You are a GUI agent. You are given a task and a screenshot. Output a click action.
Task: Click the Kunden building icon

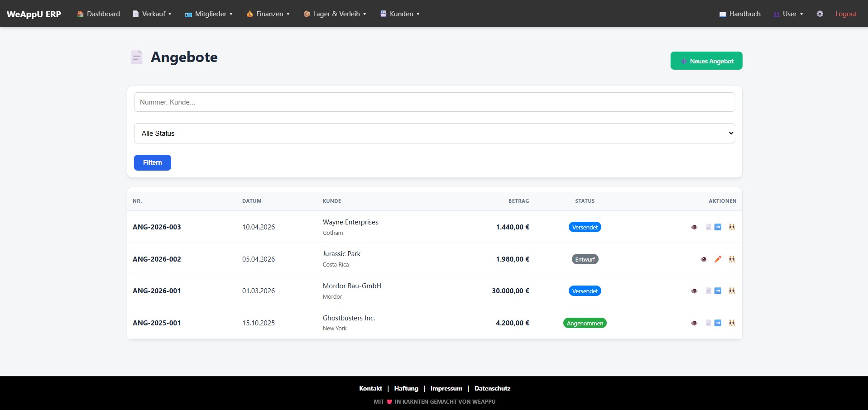click(383, 14)
